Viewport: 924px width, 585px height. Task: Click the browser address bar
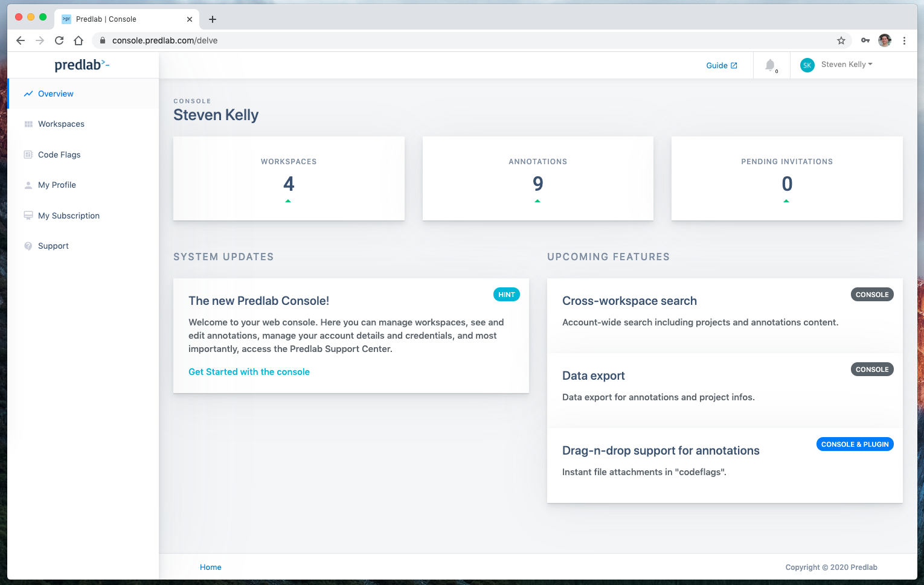pos(471,40)
